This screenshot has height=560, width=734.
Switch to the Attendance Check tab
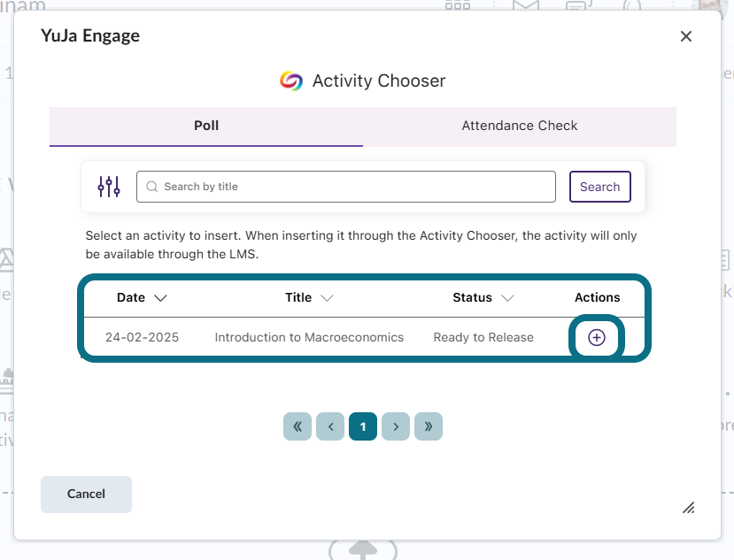click(x=520, y=127)
